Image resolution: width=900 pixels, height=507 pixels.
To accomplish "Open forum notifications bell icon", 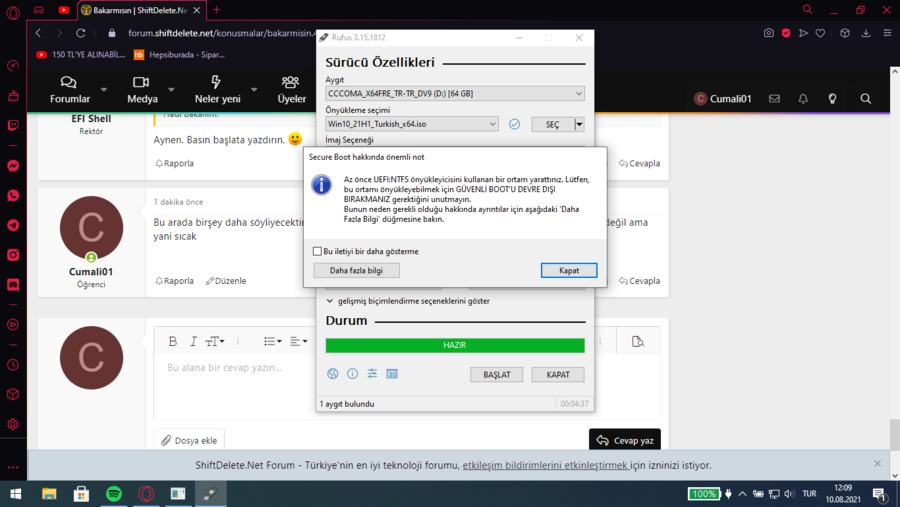I will tap(803, 99).
